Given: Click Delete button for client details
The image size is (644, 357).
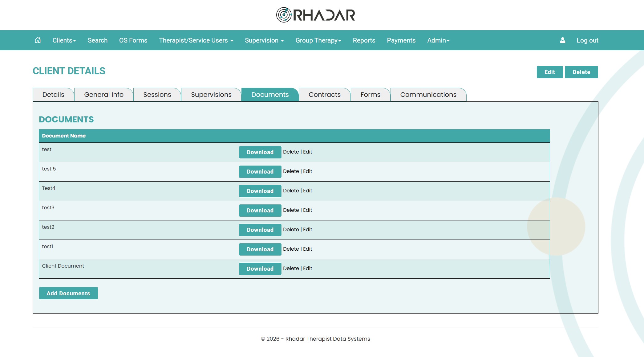Looking at the screenshot, I should coord(581,72).
